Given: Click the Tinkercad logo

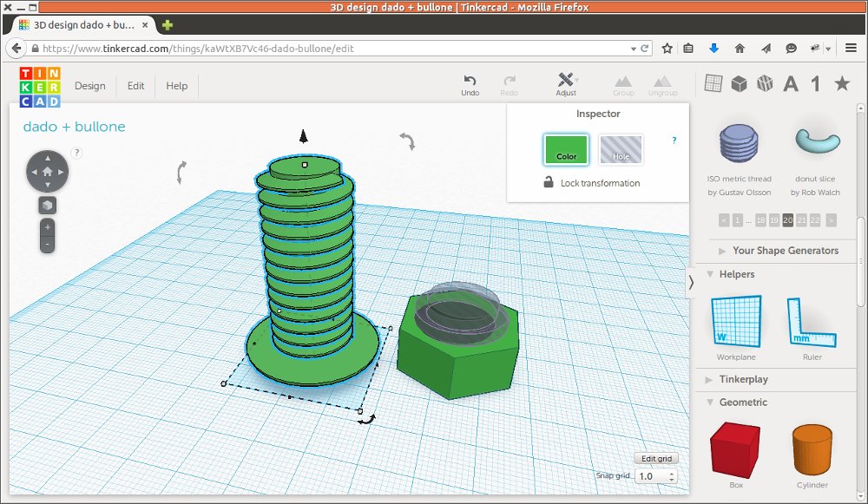Looking at the screenshot, I should pyautogui.click(x=40, y=87).
